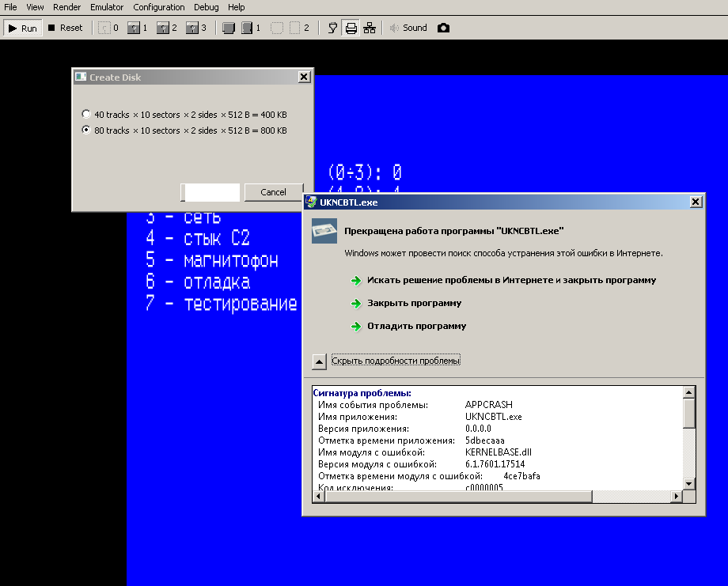This screenshot has height=586, width=728.
Task: Toggle the printer parallel port icon
Action: pos(351,28)
